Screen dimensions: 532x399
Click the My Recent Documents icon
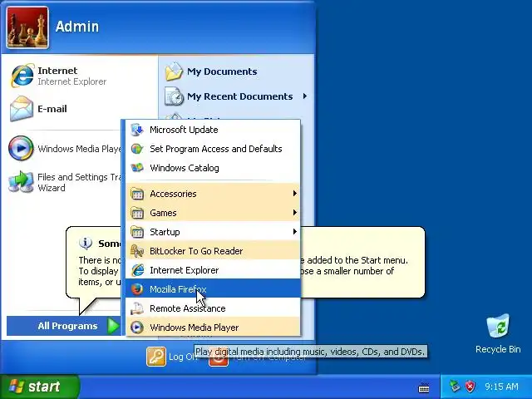tap(174, 96)
